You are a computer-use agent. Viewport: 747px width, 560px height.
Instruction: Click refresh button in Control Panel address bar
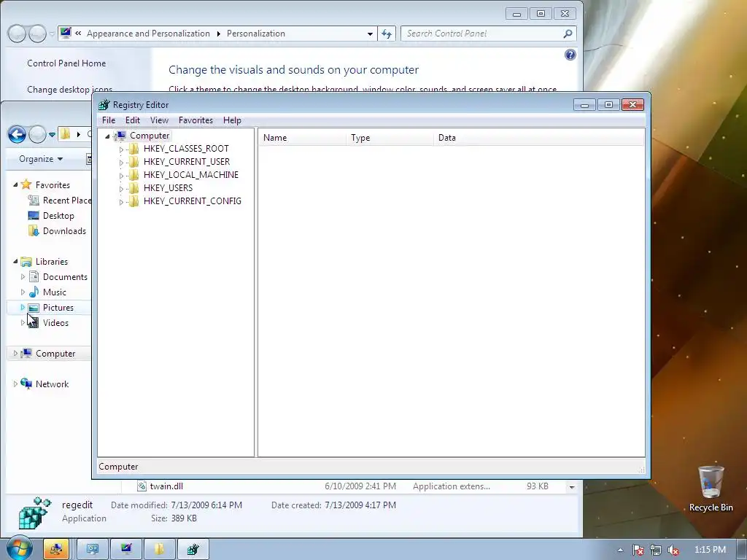pyautogui.click(x=387, y=34)
